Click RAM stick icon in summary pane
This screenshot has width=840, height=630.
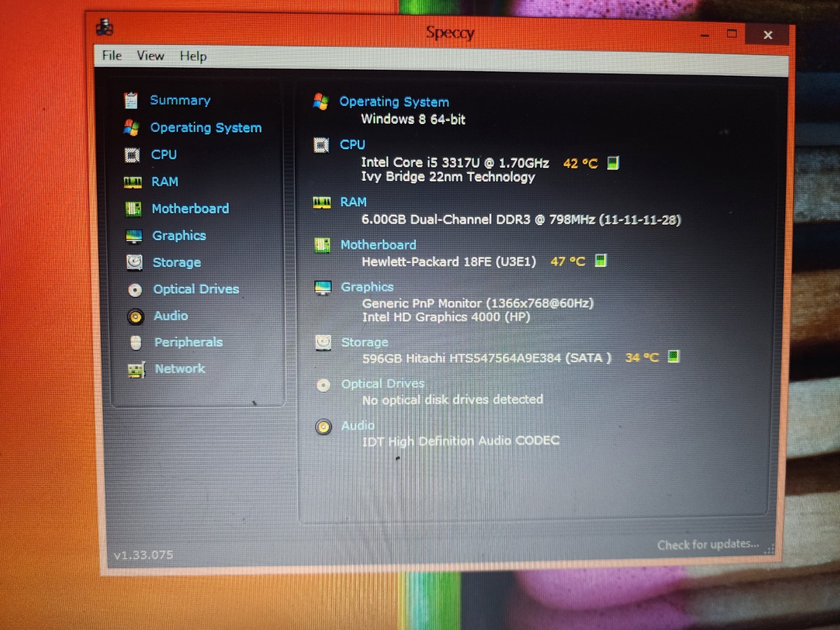pos(322,203)
